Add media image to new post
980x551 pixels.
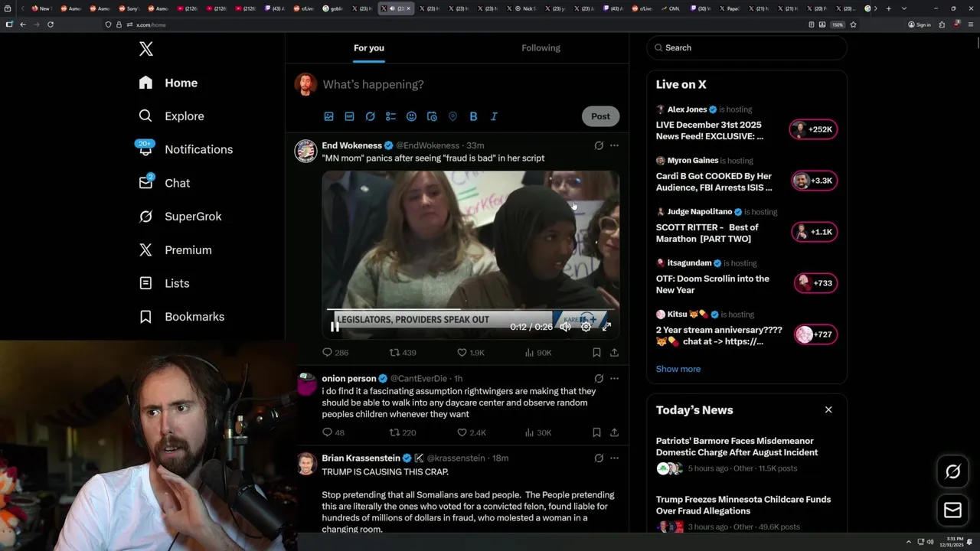pyautogui.click(x=328, y=116)
